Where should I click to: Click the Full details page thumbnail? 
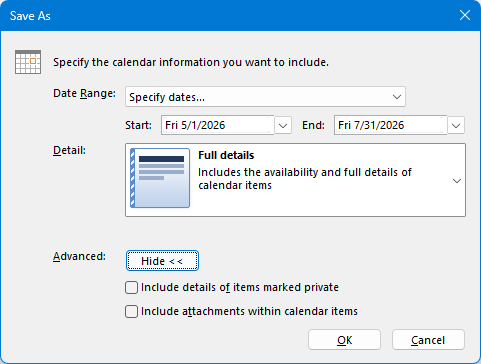(x=160, y=178)
